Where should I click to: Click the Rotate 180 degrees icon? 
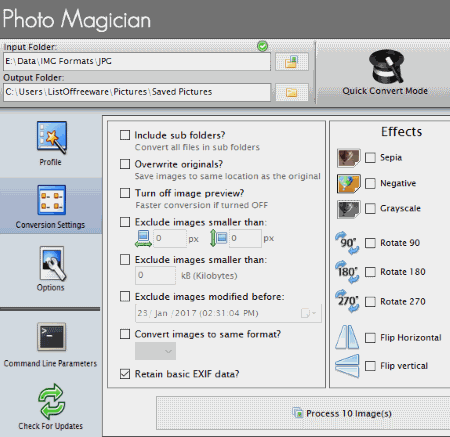point(347,272)
